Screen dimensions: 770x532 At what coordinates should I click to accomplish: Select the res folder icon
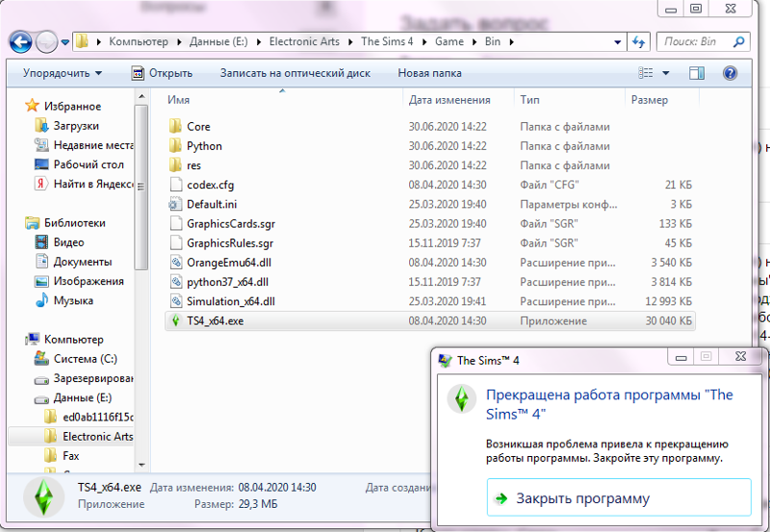(175, 165)
